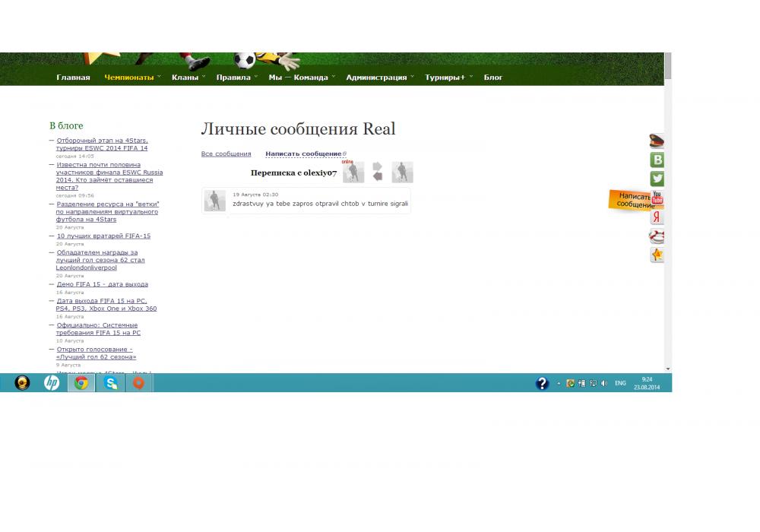760x532 pixels.
Task: Open the Yandex icon link
Action: (x=657, y=217)
